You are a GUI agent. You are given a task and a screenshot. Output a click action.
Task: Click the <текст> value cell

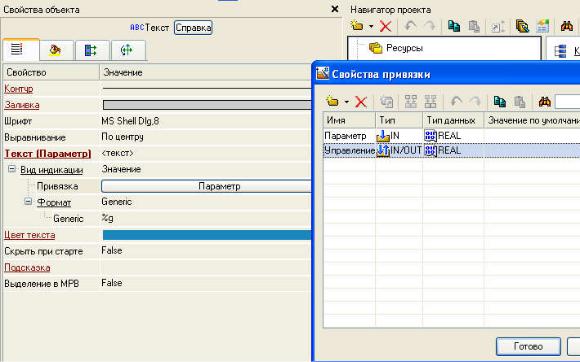coord(117,153)
